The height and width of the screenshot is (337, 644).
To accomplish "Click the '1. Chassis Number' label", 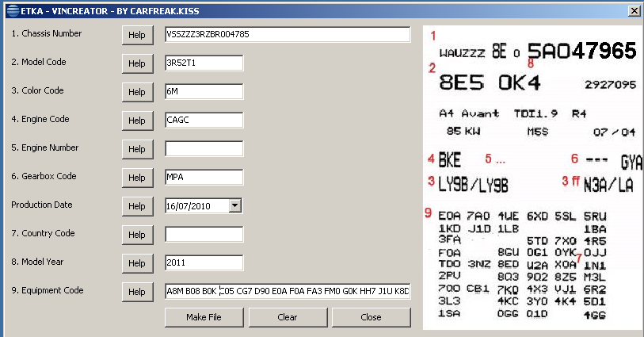I will pyautogui.click(x=47, y=33).
